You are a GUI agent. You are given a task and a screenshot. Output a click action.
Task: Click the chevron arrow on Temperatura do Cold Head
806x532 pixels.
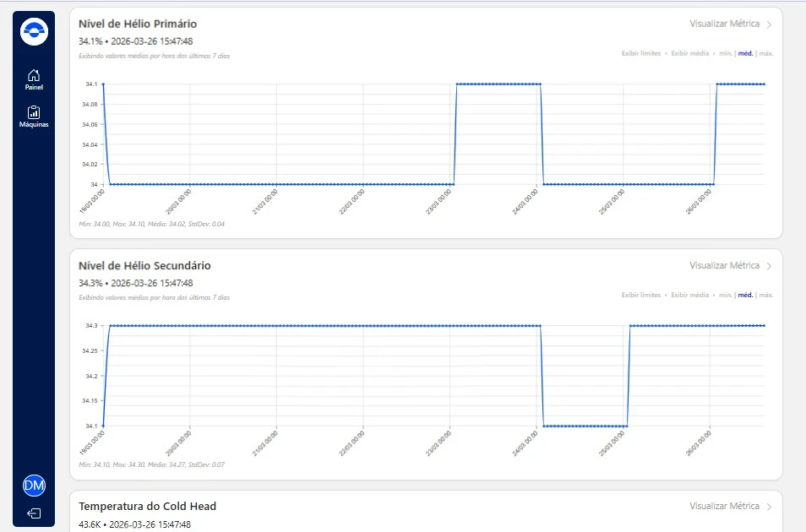(769, 507)
